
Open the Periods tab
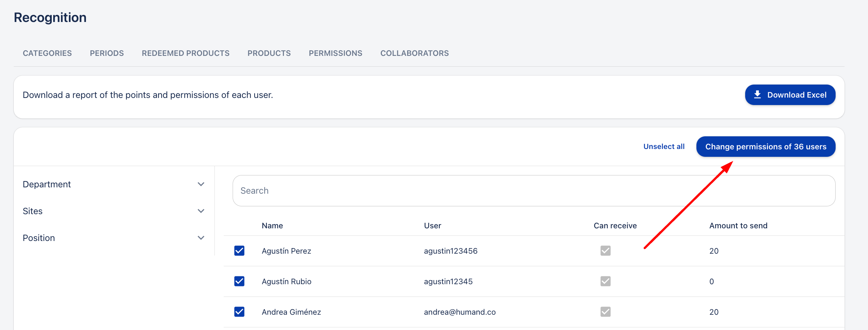click(107, 53)
